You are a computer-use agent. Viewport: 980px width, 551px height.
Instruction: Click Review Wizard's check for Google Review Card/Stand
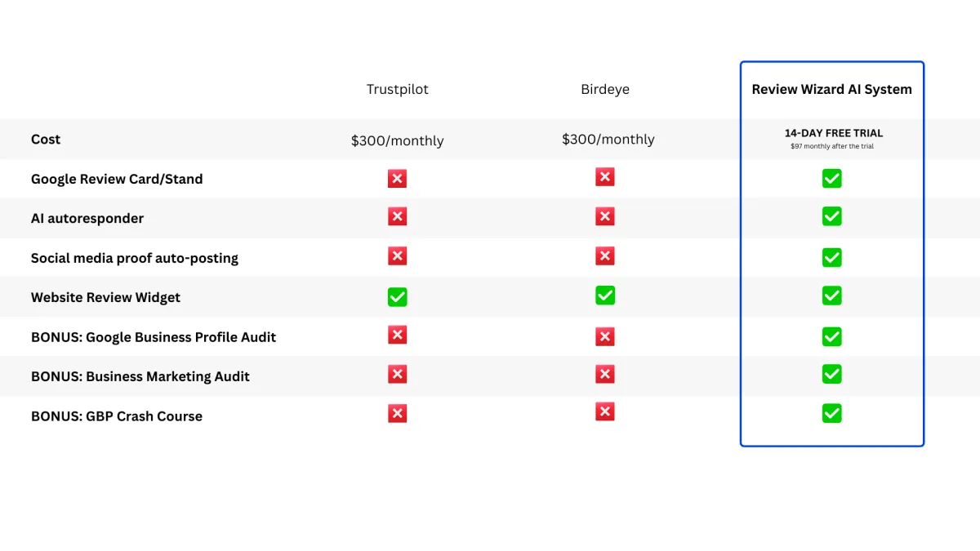[x=831, y=179]
